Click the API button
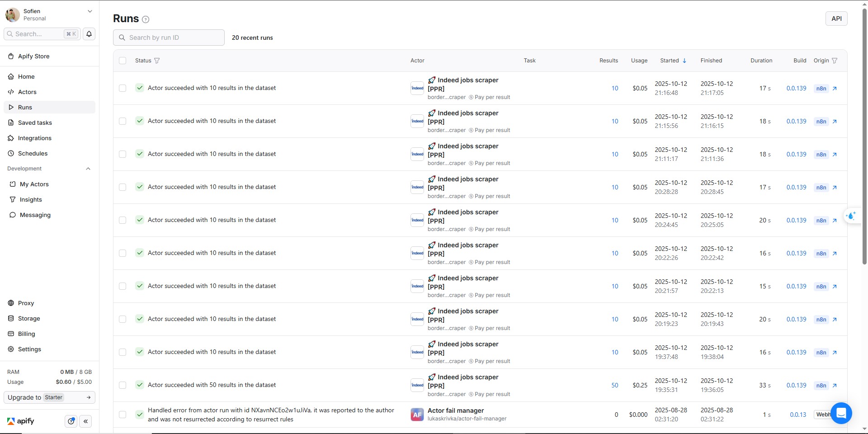 836,19
